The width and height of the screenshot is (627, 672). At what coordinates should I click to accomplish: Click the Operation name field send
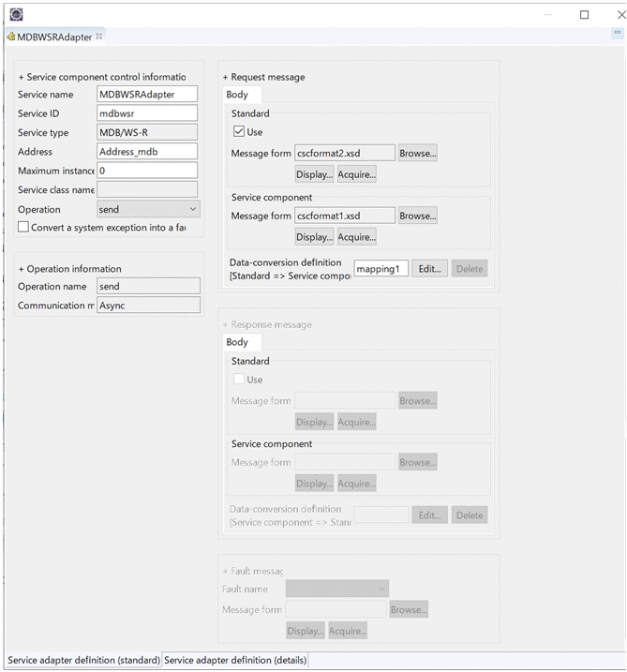point(148,286)
